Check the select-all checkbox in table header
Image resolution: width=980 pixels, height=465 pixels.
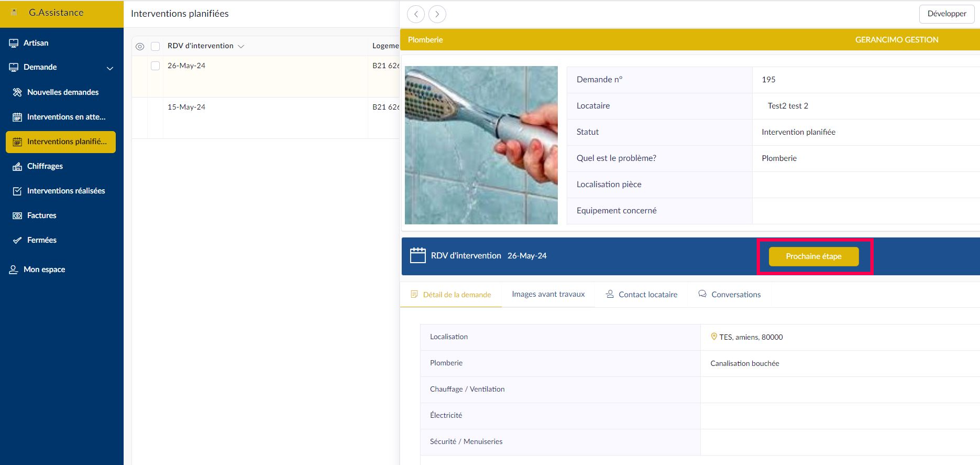[155, 47]
